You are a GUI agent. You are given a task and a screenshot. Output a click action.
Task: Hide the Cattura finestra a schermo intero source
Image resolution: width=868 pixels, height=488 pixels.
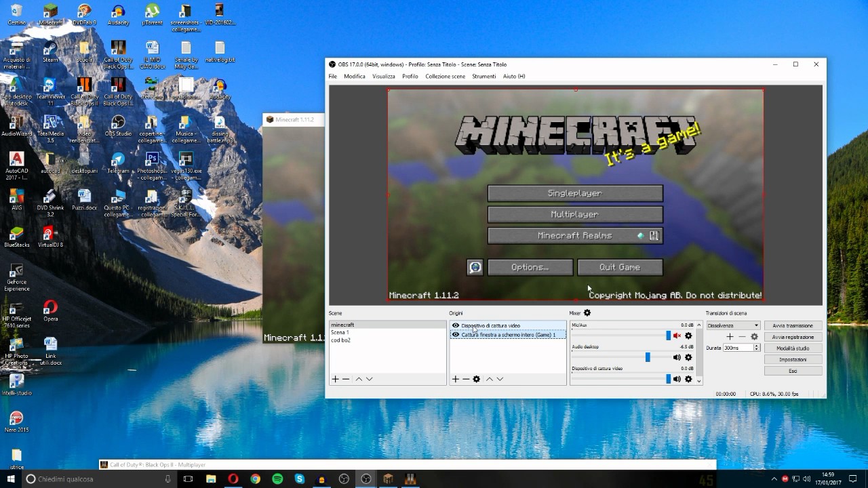pyautogui.click(x=456, y=334)
